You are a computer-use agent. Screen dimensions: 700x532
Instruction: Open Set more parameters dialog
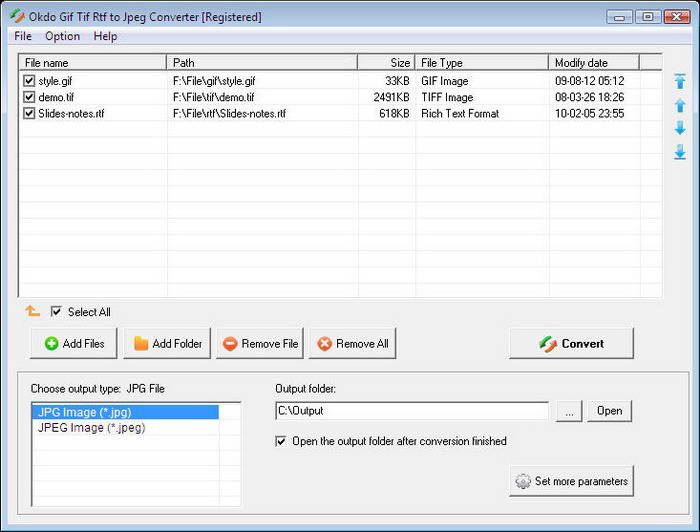(x=571, y=481)
